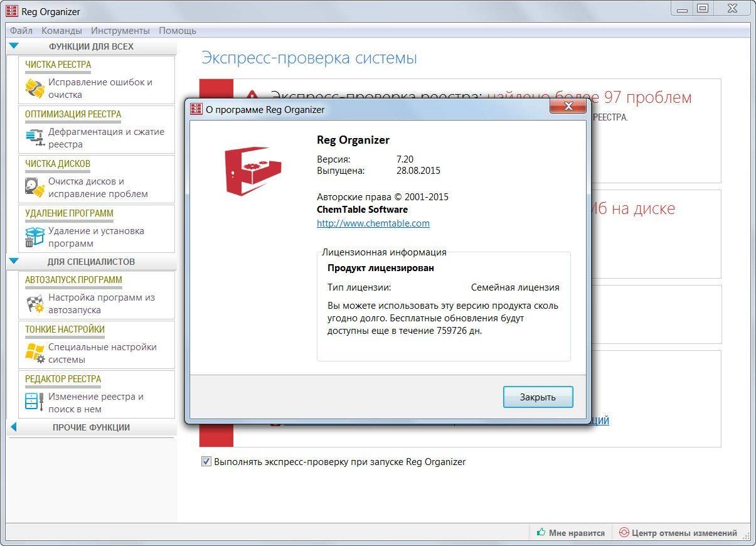Click the disk cleanup icon

click(x=35, y=188)
